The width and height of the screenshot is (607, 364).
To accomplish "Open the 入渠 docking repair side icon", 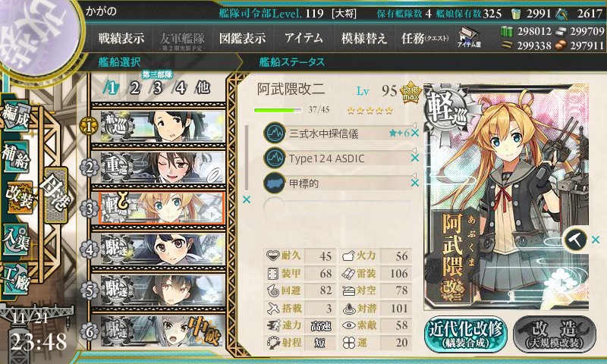I will point(16,239).
